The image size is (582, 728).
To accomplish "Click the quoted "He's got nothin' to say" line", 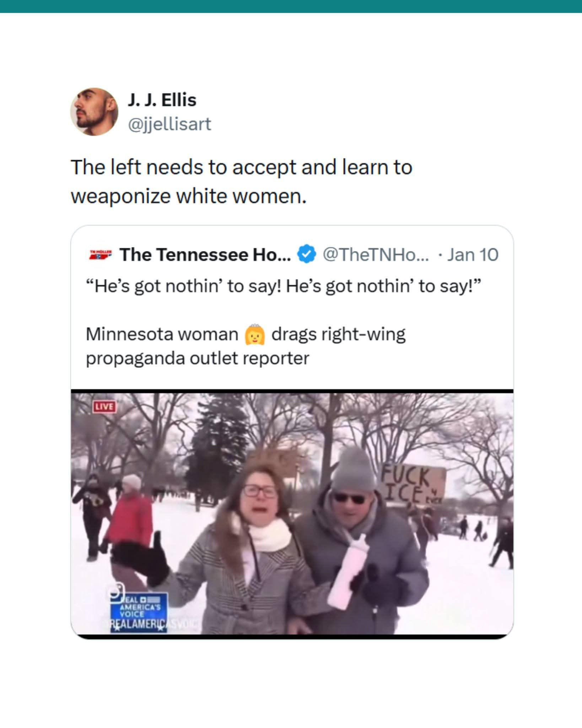I will (283, 286).
